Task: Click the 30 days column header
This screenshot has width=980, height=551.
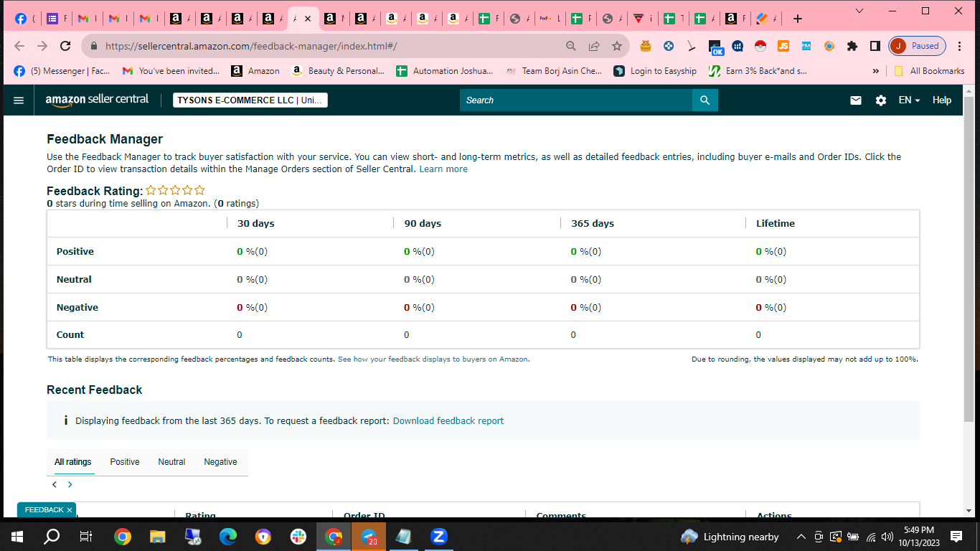Action: tap(256, 224)
